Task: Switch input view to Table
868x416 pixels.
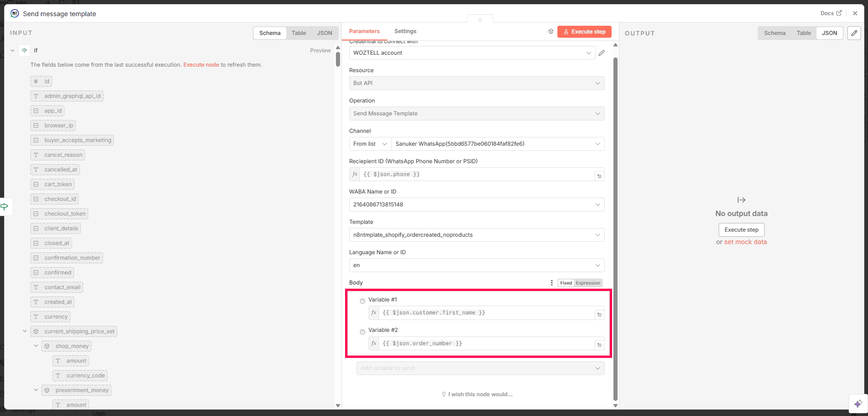Action: coord(299,33)
